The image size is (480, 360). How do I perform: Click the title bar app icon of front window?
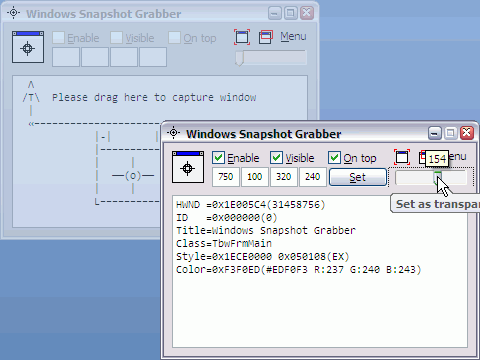[x=173, y=133]
